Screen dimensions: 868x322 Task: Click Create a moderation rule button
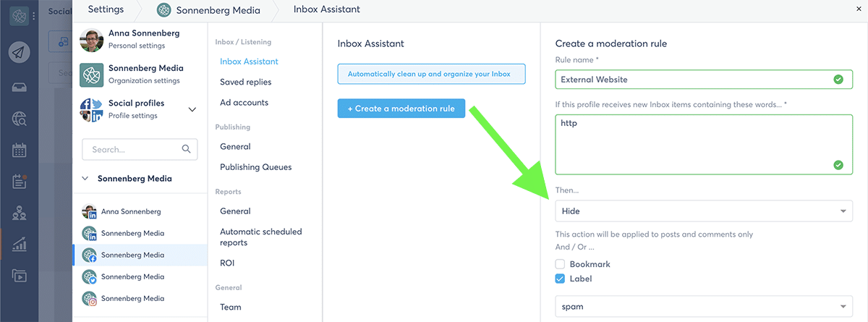[401, 109]
